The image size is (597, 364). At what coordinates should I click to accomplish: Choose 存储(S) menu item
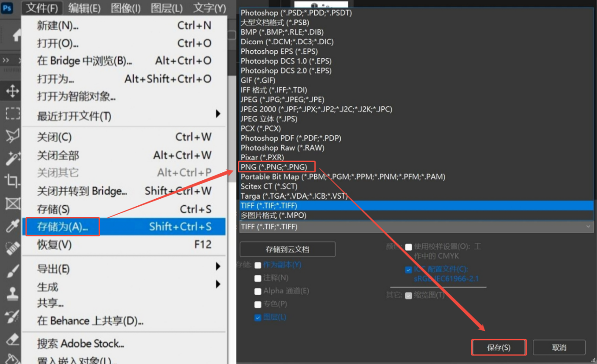tap(124, 209)
